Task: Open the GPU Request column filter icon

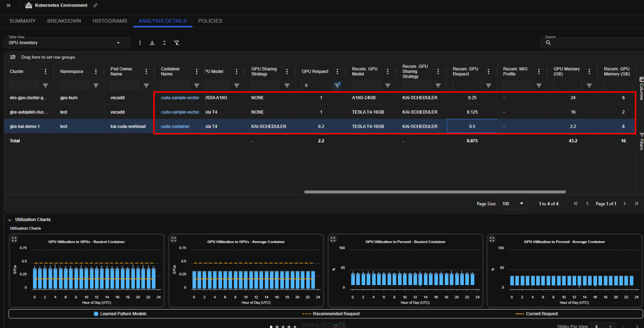Action: (x=337, y=85)
